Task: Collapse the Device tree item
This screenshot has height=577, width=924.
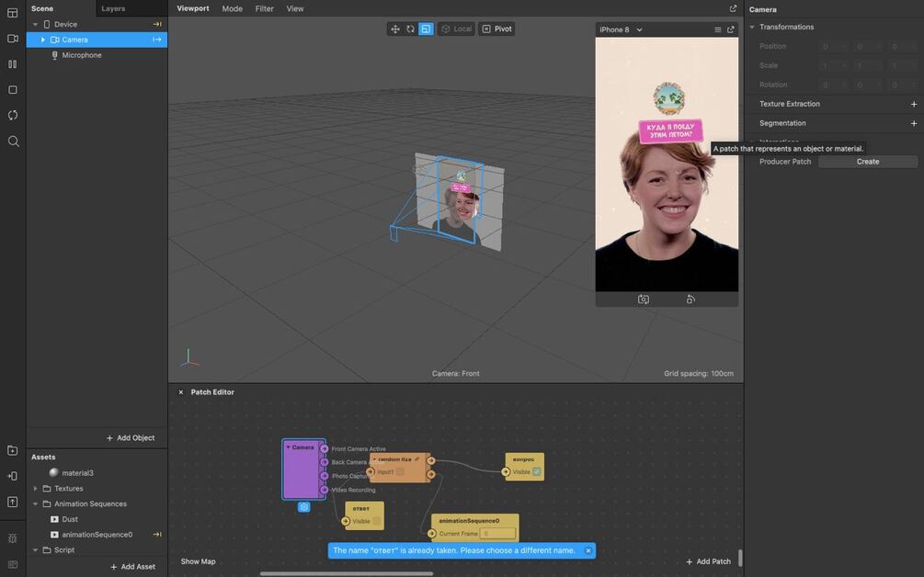Action: click(x=35, y=24)
